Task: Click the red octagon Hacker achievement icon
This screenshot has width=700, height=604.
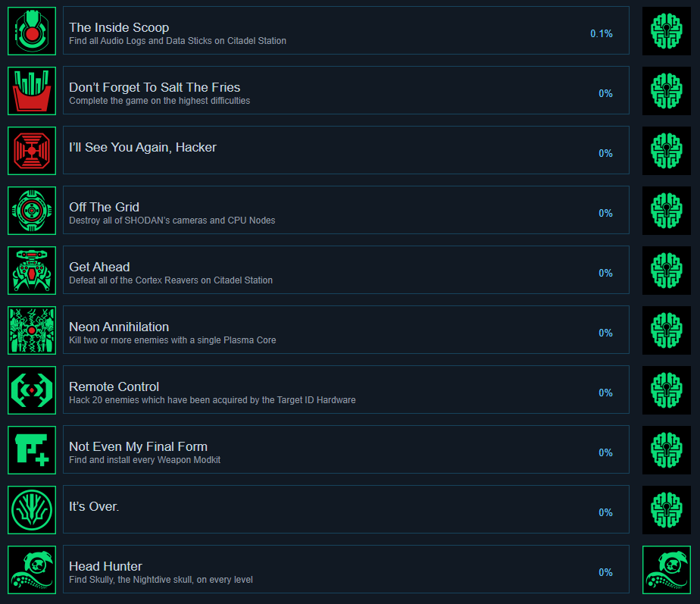Action: click(32, 151)
